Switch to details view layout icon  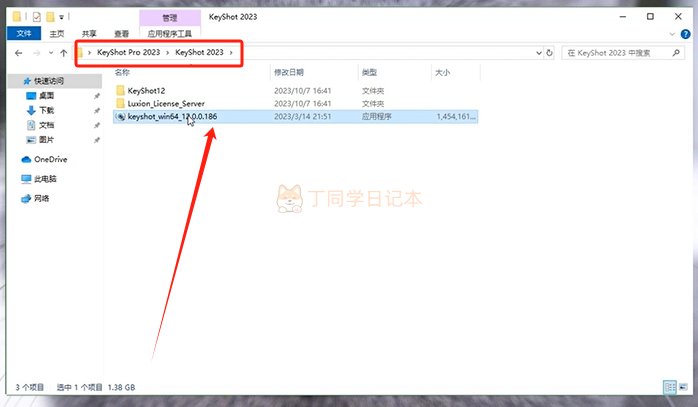[670, 387]
